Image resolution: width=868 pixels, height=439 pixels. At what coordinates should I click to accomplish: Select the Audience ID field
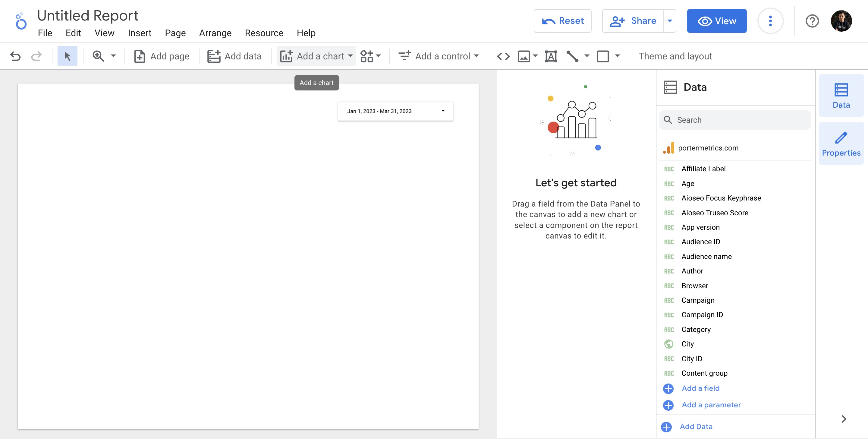click(x=700, y=242)
